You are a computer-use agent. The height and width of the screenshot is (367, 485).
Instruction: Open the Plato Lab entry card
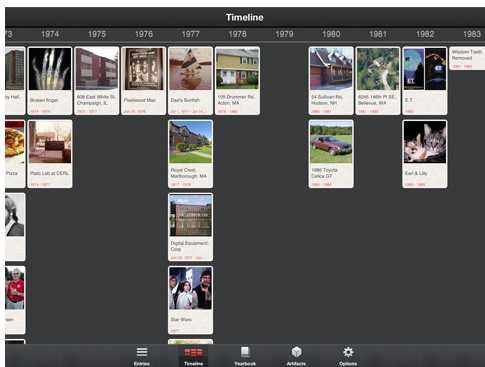click(50, 154)
